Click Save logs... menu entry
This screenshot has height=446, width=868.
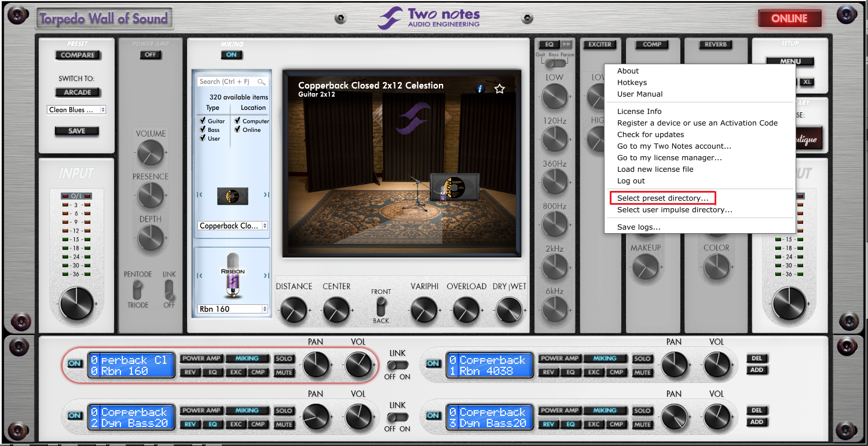(639, 227)
